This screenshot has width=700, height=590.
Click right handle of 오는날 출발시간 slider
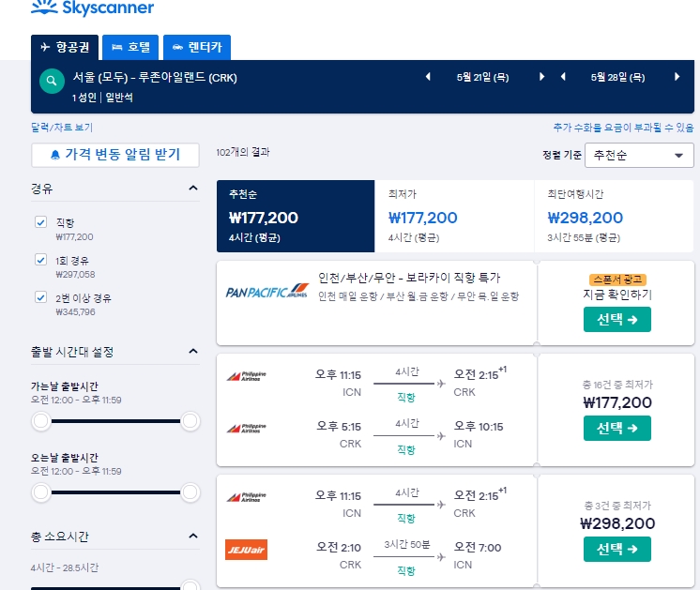[190, 492]
